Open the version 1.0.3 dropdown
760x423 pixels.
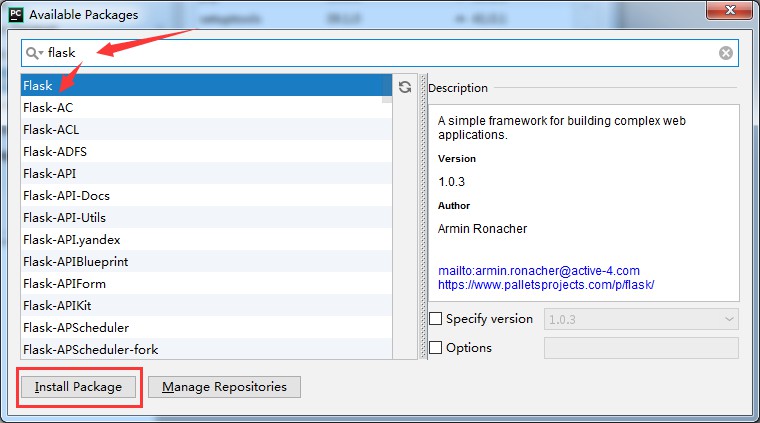point(640,319)
